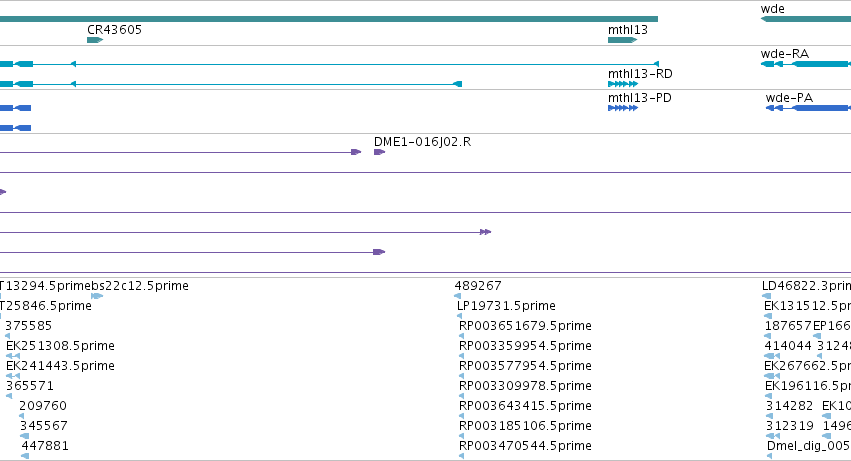Image resolution: width=851 pixels, height=461 pixels.
Task: Open the LP19731.5prime label
Action: tap(506, 306)
